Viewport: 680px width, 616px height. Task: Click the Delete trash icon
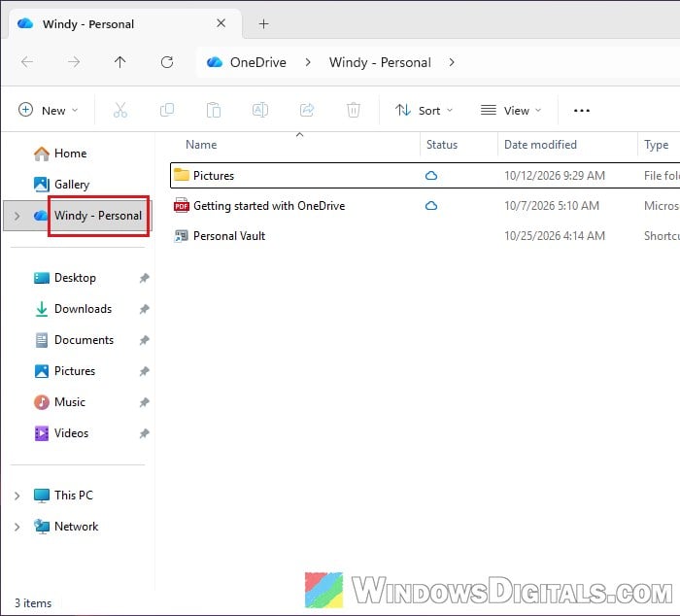(x=354, y=110)
